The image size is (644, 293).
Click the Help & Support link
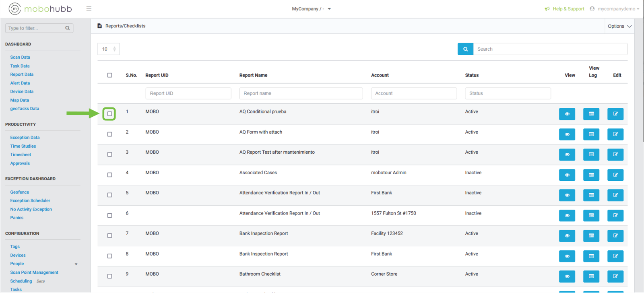click(568, 9)
